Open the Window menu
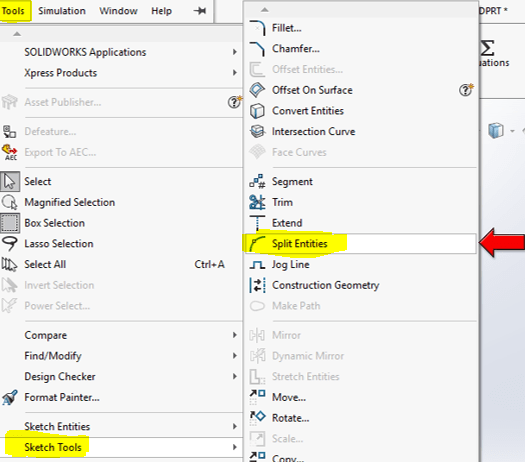The width and height of the screenshot is (525, 463). [x=118, y=11]
